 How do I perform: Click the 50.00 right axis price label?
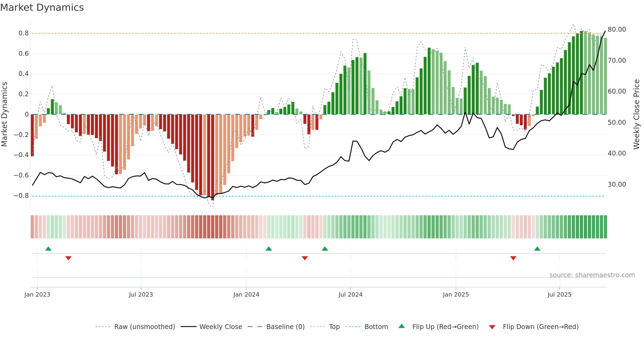[x=617, y=123]
